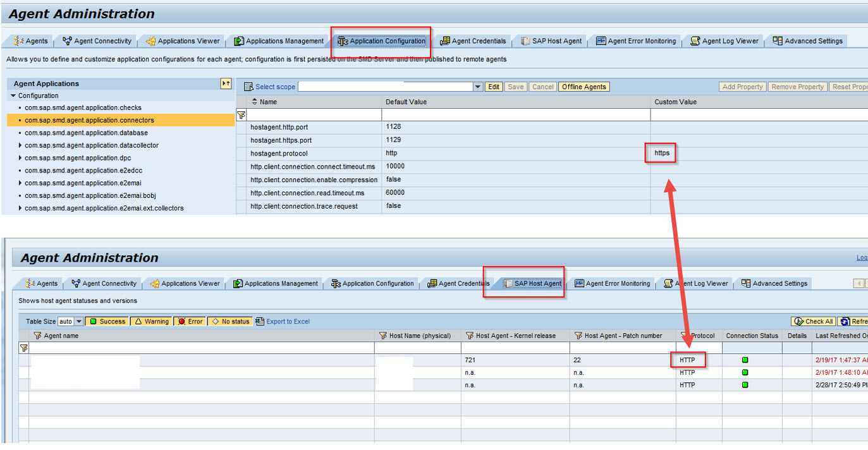Click Agent Credentials tab icon in upper window

(x=445, y=41)
